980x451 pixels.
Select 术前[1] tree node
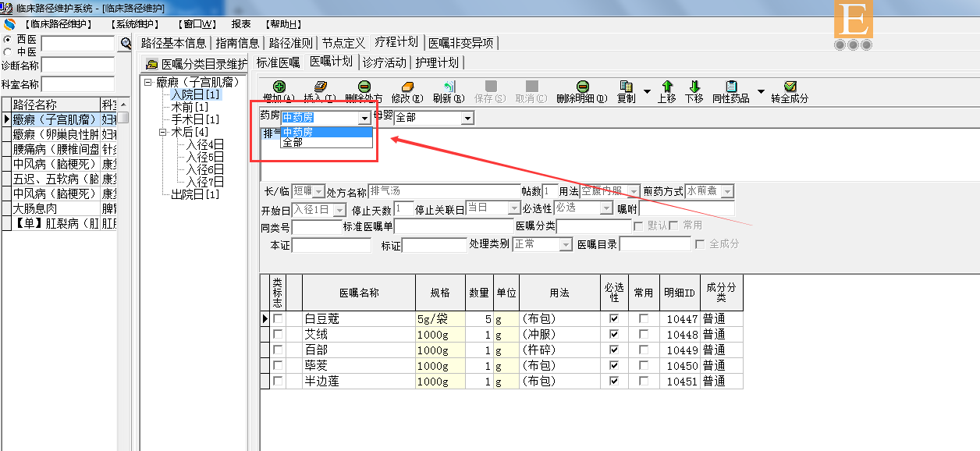pos(190,107)
